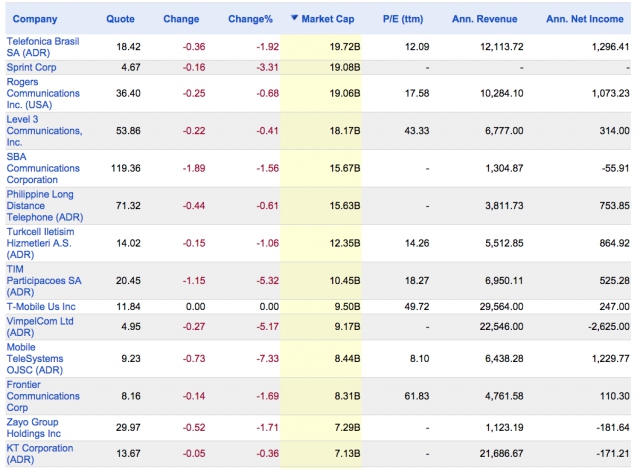
Task: Sort by P/E (ttm) column header
Action: coord(403,19)
